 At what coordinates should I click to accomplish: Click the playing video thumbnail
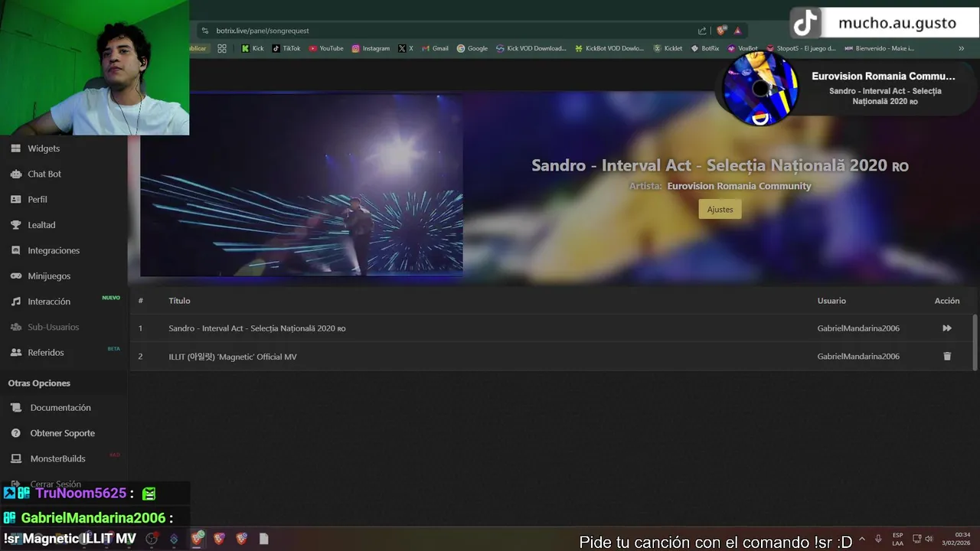pyautogui.click(x=302, y=184)
